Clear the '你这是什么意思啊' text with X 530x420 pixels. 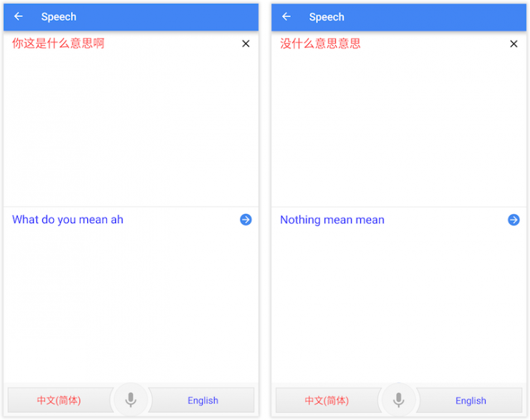tap(246, 44)
